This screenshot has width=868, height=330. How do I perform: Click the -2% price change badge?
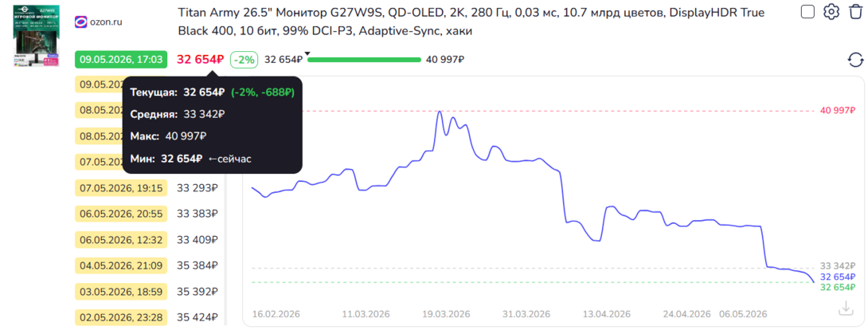[x=244, y=60]
